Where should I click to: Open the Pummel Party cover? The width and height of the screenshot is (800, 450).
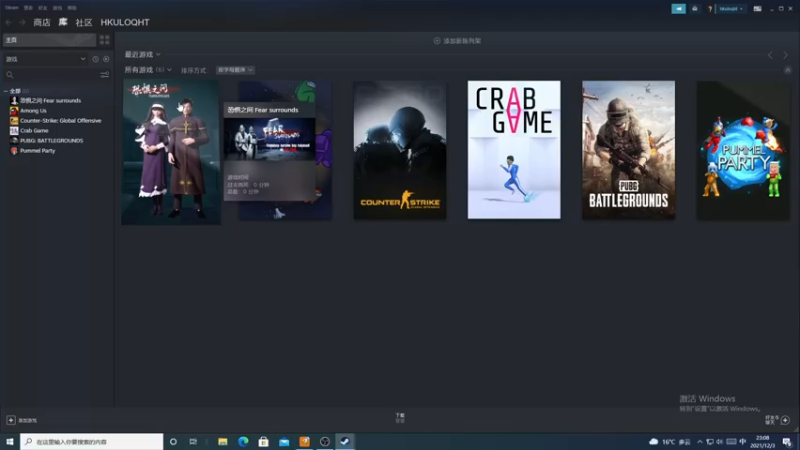(743, 150)
